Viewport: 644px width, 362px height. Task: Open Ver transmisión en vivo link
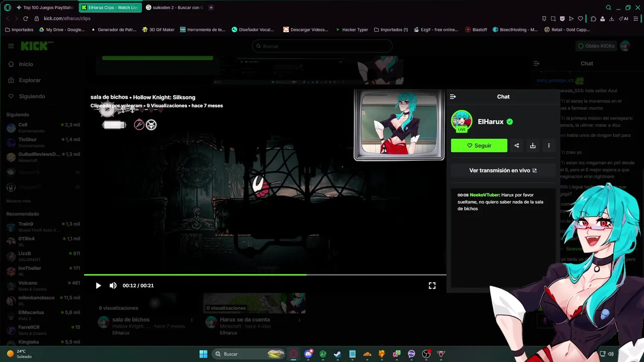coord(503,170)
